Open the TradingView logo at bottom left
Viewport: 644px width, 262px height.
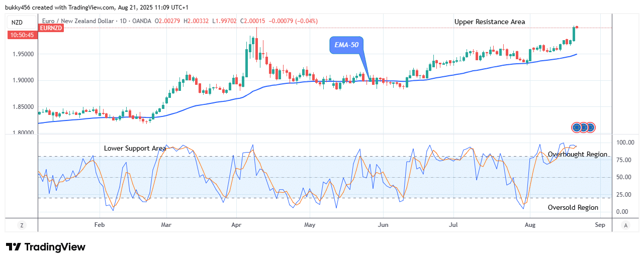coord(46,247)
